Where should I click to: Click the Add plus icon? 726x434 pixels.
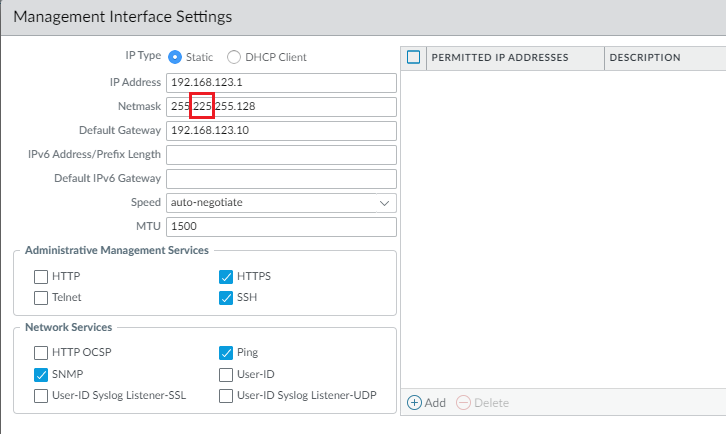click(414, 403)
